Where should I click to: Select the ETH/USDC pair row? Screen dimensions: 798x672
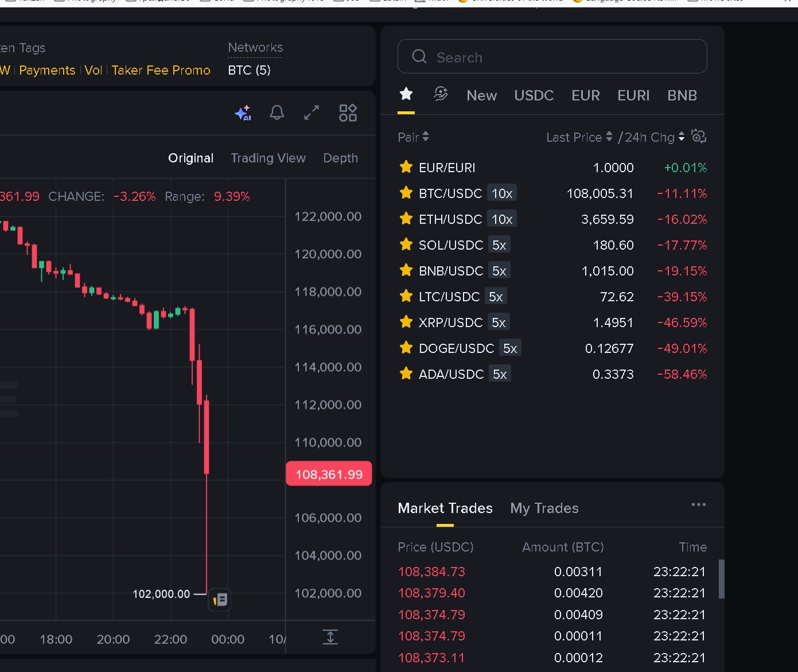click(450, 219)
